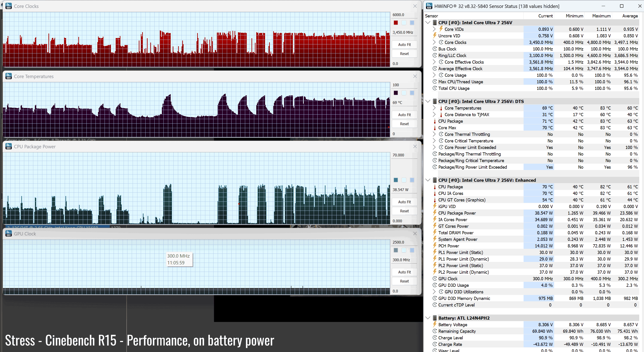Image resolution: width=644 pixels, height=352 pixels.
Task: Click the lightning icon next to Uncore VID
Action: (x=435, y=36)
